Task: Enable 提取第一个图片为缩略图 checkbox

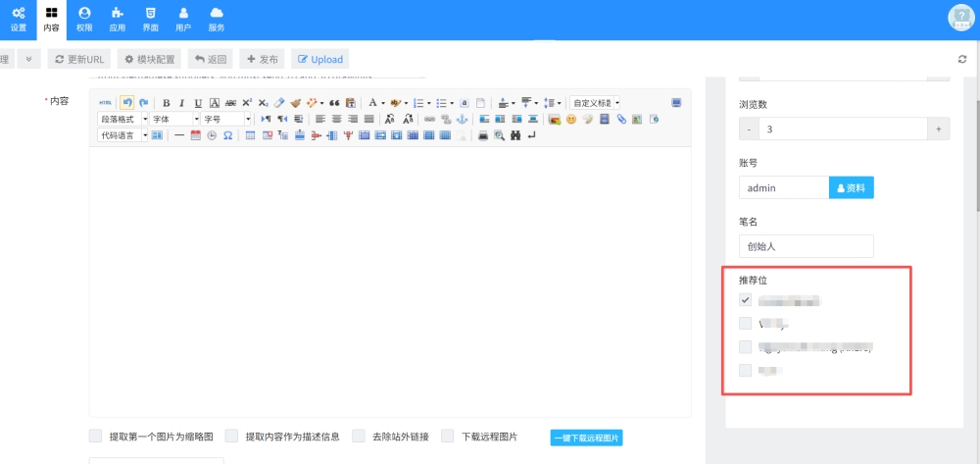Action: click(95, 437)
